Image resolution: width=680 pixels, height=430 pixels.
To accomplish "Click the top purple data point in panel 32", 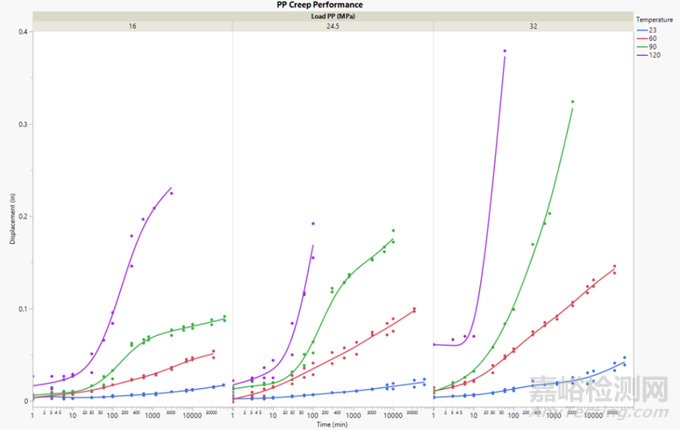I will coord(505,51).
